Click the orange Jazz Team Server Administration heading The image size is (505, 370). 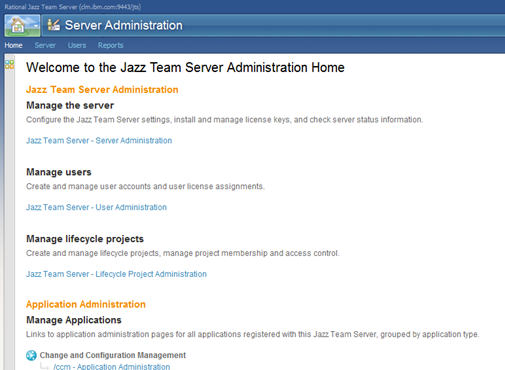coord(102,90)
